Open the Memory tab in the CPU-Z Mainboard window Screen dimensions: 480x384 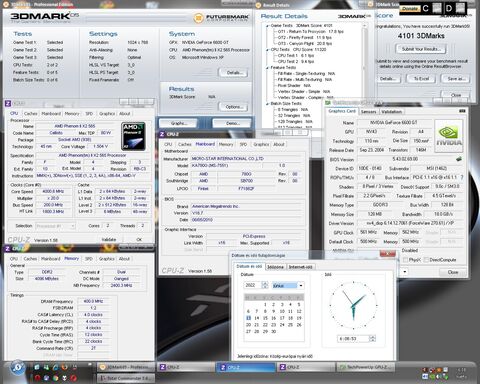coord(226,144)
